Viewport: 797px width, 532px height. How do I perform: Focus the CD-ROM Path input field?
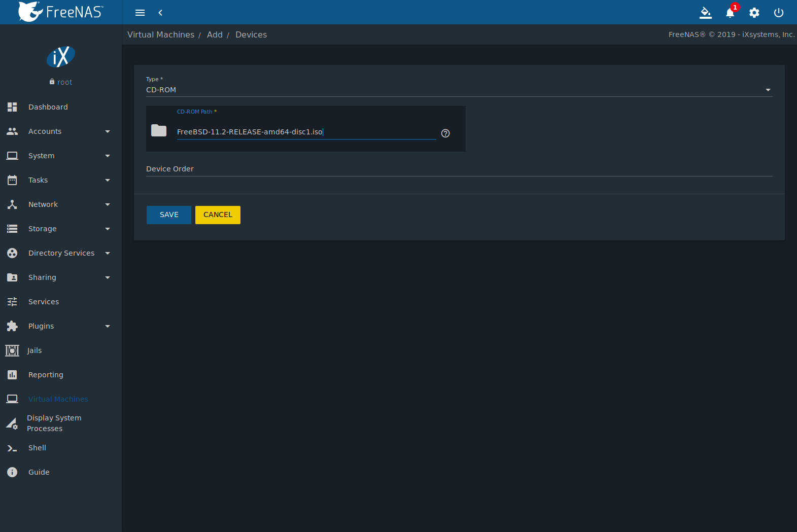click(x=306, y=132)
